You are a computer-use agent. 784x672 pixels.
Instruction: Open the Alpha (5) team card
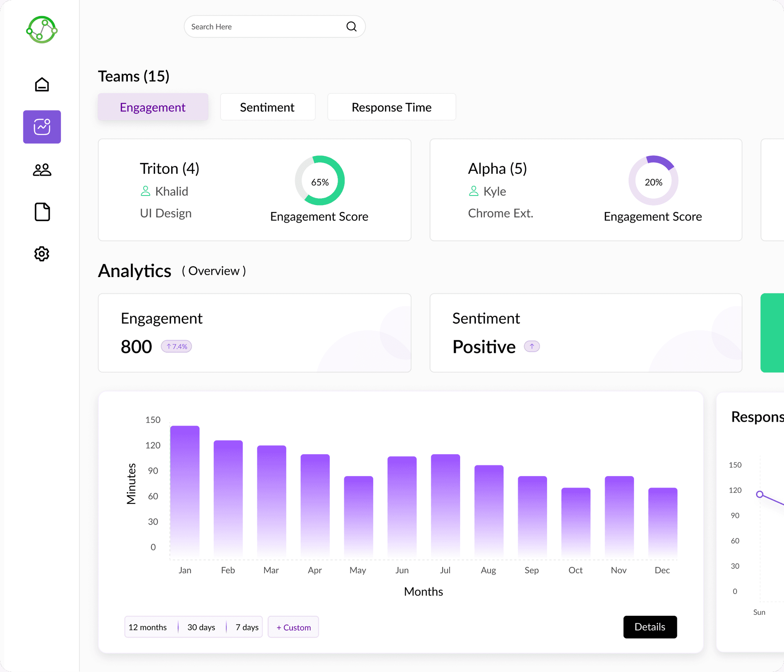pyautogui.click(x=586, y=190)
